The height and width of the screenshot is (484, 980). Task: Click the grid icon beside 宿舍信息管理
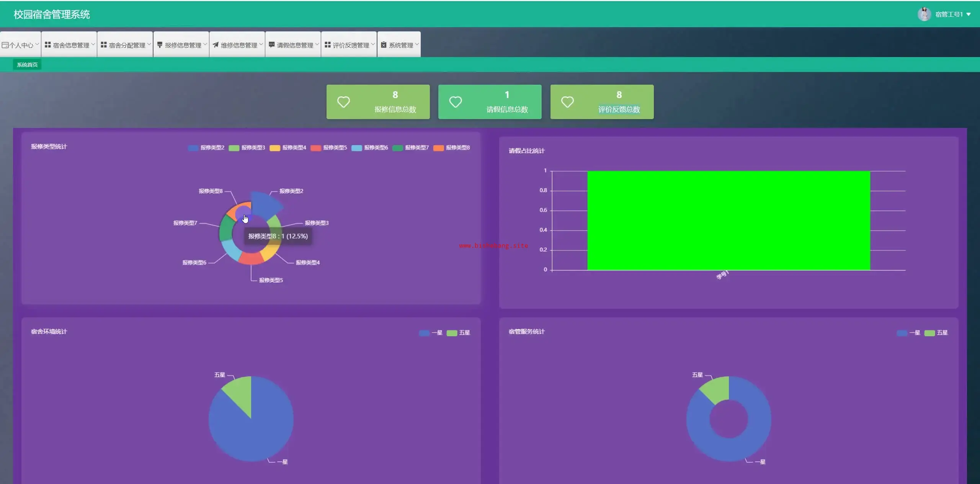coord(48,45)
